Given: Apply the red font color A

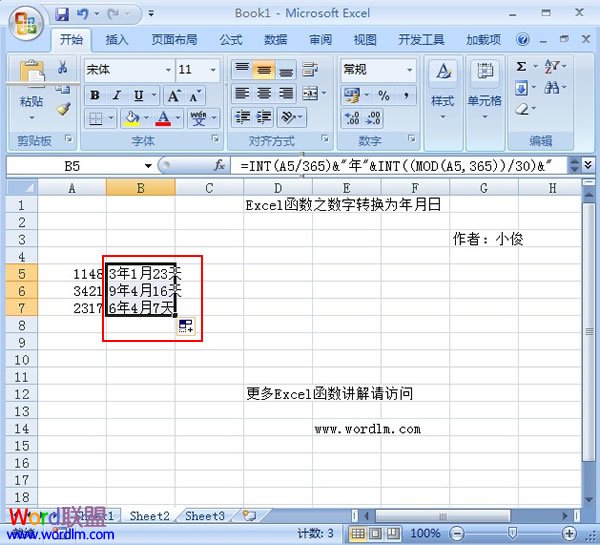Looking at the screenshot, I should pos(163,118).
